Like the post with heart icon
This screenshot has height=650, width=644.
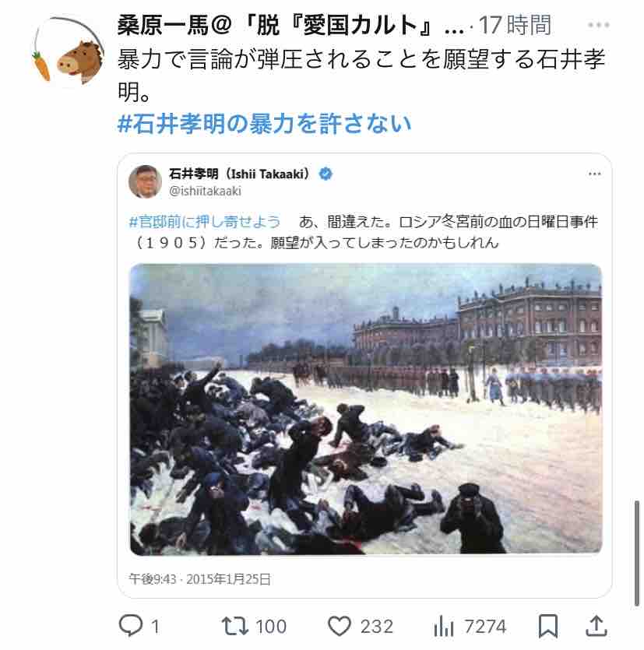click(340, 626)
